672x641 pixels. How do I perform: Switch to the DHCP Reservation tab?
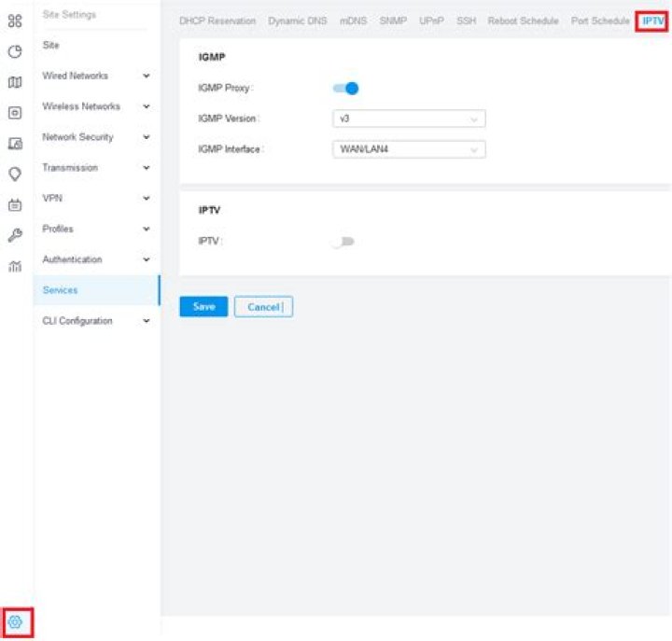point(217,21)
